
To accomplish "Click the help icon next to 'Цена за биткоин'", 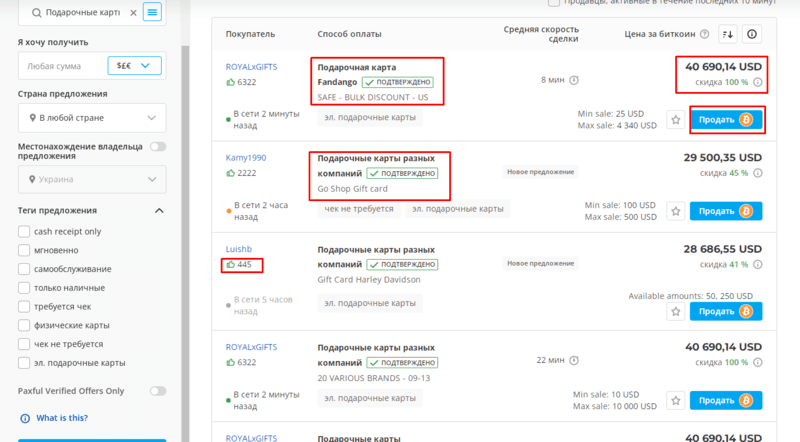I will [705, 34].
